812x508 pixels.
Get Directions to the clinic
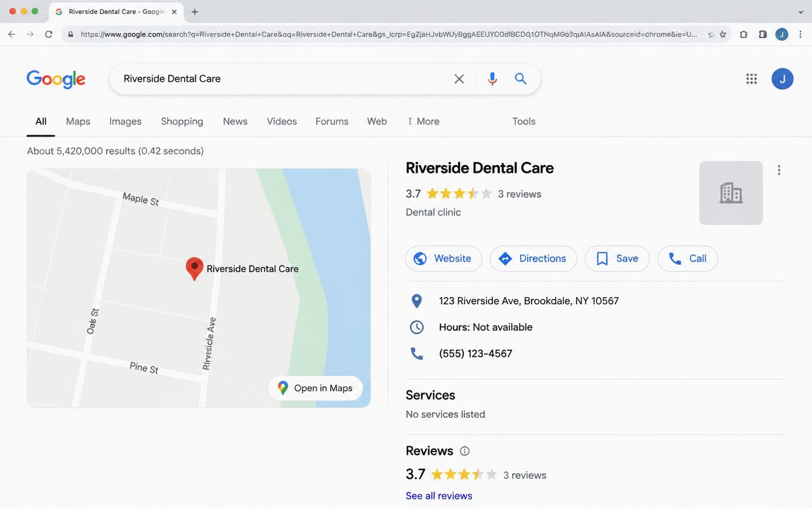click(x=533, y=258)
